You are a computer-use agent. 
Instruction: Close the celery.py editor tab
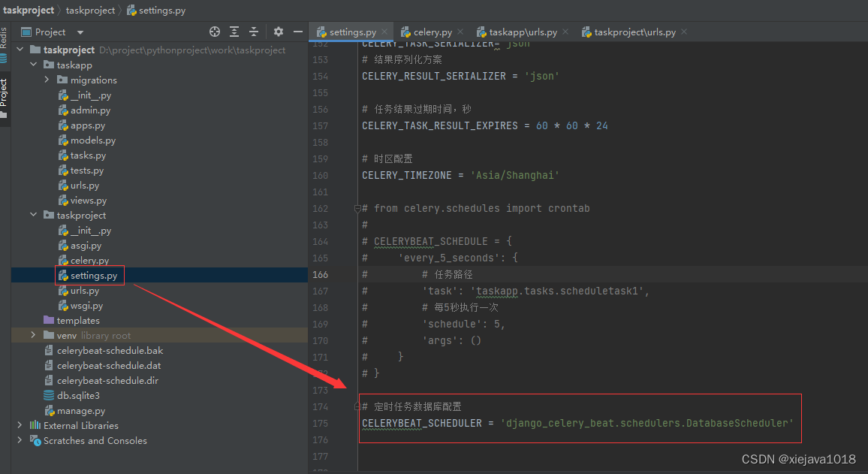tap(460, 32)
